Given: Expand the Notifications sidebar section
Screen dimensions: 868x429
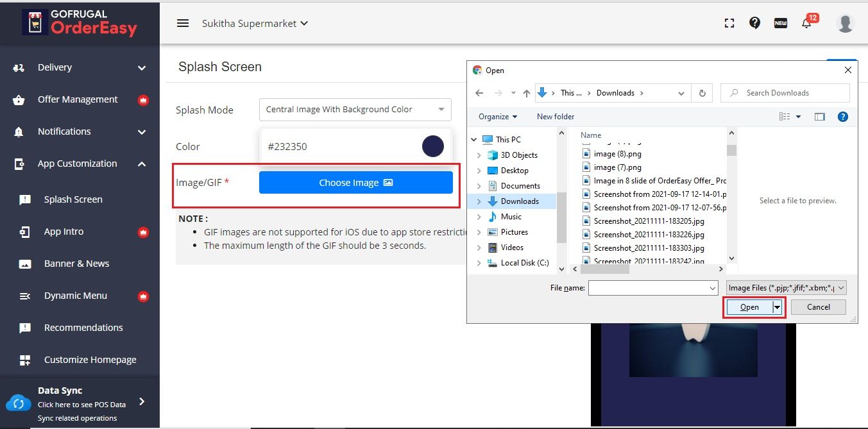Looking at the screenshot, I should (x=142, y=132).
